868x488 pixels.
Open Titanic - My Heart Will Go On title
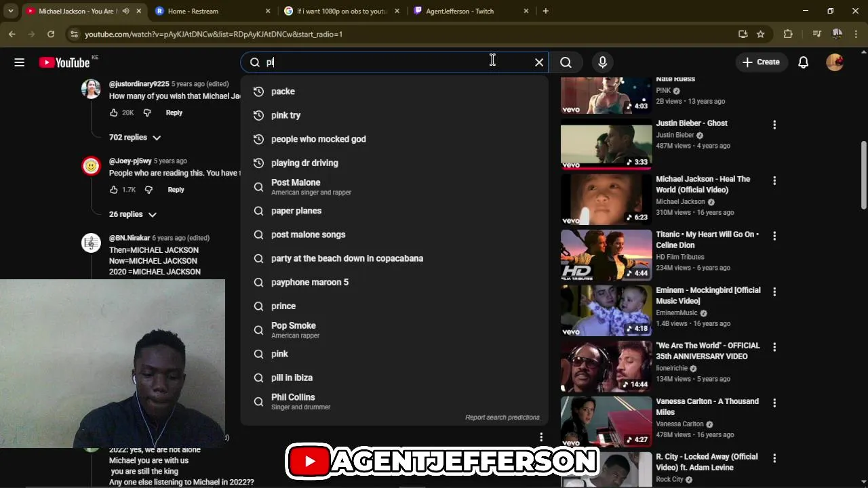coord(707,240)
